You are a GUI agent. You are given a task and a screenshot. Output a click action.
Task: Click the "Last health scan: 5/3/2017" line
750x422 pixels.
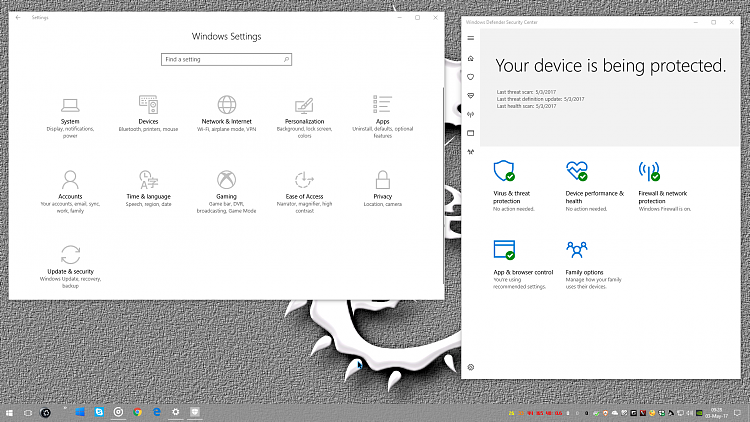pyautogui.click(x=526, y=106)
